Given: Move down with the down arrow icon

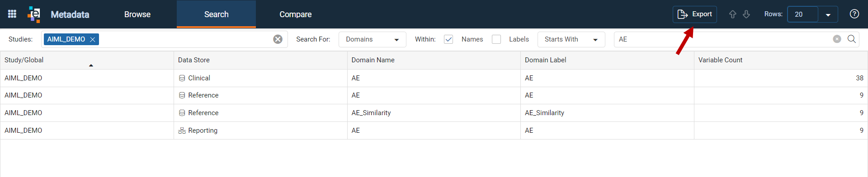Looking at the screenshot, I should (746, 14).
